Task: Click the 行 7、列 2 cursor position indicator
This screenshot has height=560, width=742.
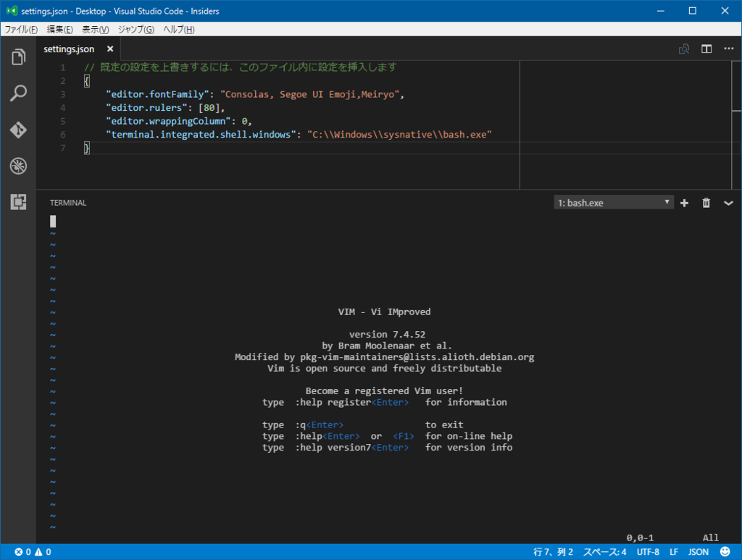Action: click(553, 552)
